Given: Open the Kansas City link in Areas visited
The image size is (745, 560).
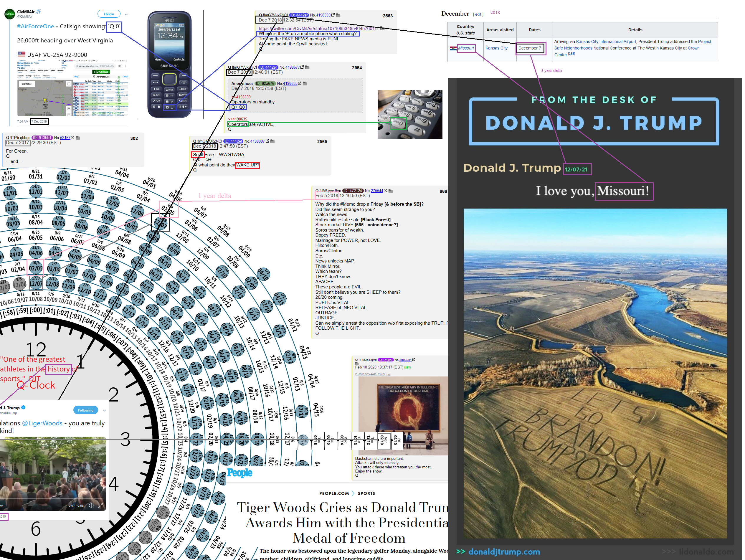Looking at the screenshot, I should coord(496,48).
